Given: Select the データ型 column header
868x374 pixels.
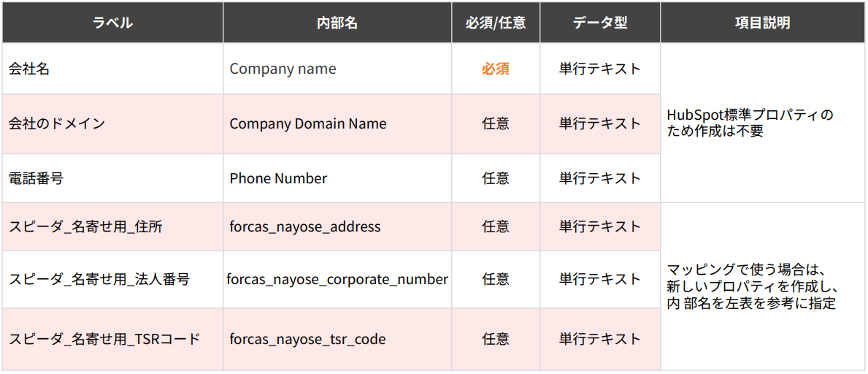Looking at the screenshot, I should (x=600, y=23).
